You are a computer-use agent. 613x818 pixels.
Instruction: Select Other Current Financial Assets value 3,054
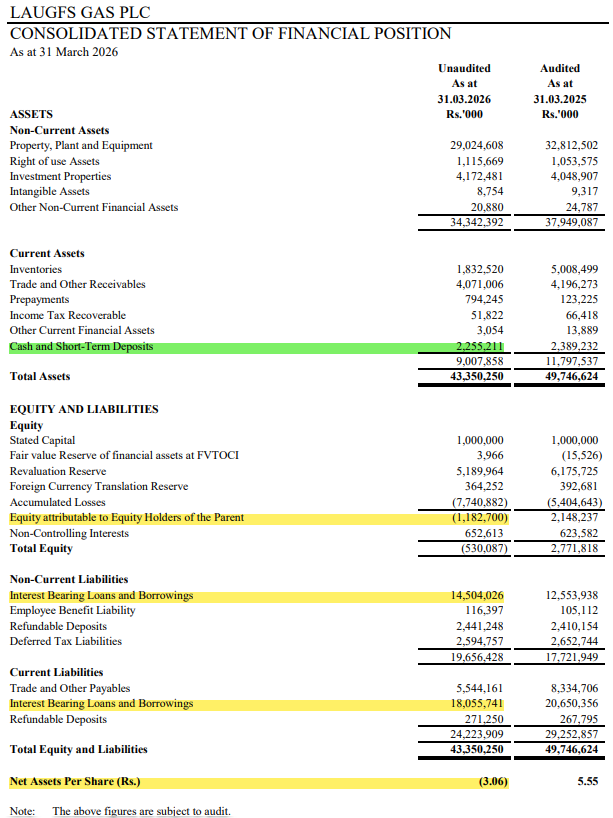click(x=490, y=330)
